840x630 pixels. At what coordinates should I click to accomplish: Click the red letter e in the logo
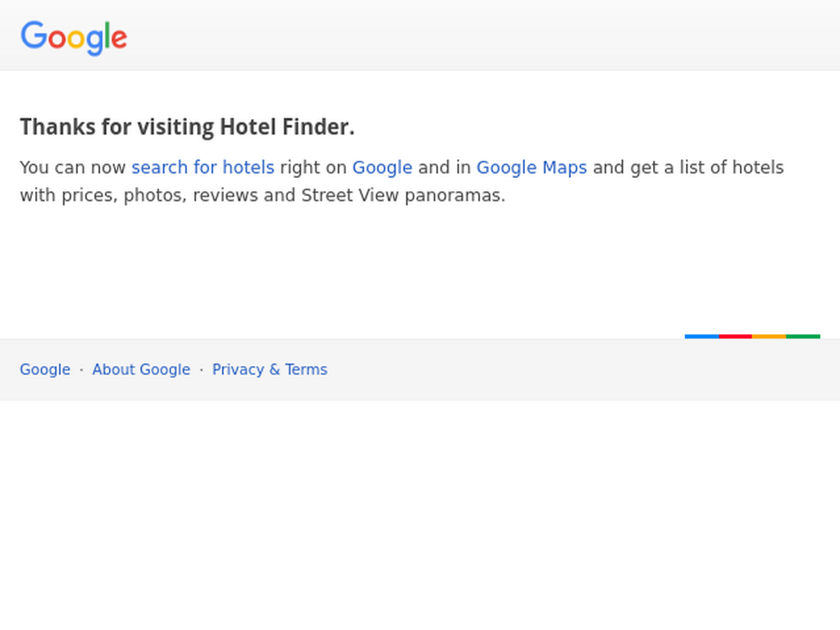(119, 39)
